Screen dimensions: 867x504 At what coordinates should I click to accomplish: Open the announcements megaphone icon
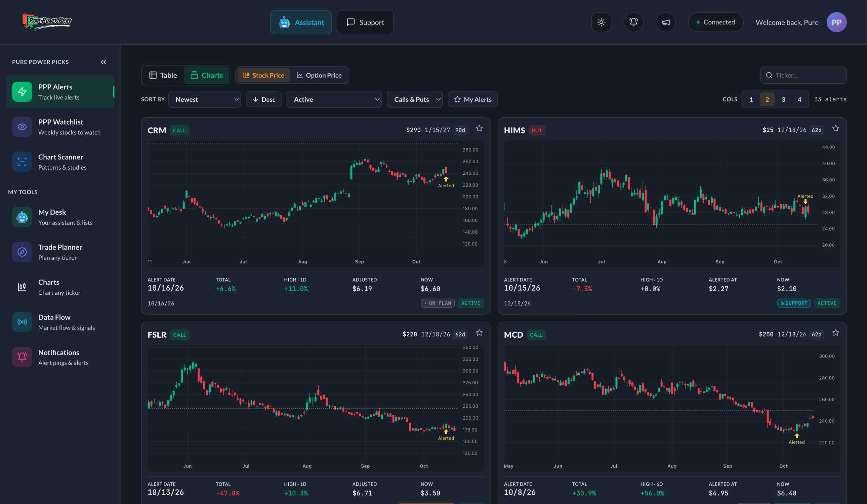point(666,23)
